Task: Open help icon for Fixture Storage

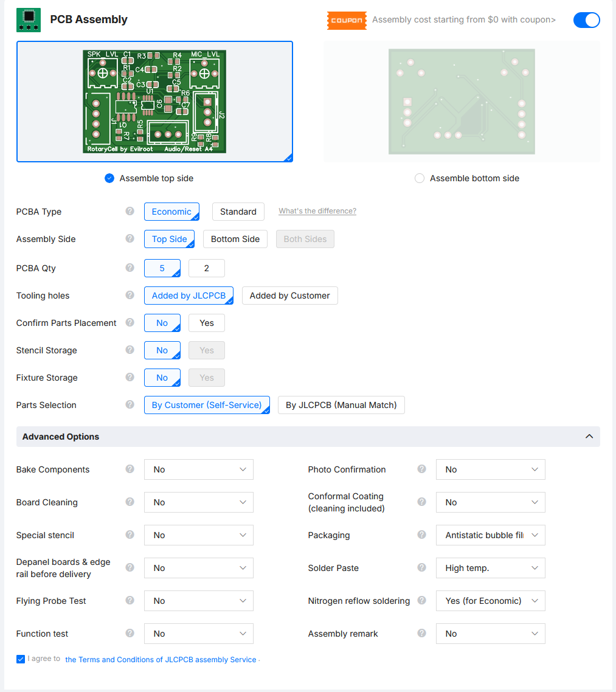Action: click(130, 377)
